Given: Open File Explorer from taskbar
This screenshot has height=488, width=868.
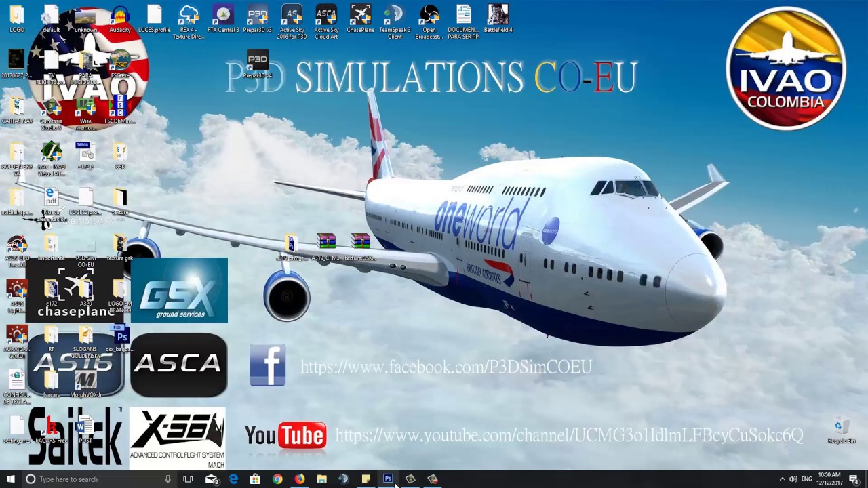Looking at the screenshot, I should 321,479.
